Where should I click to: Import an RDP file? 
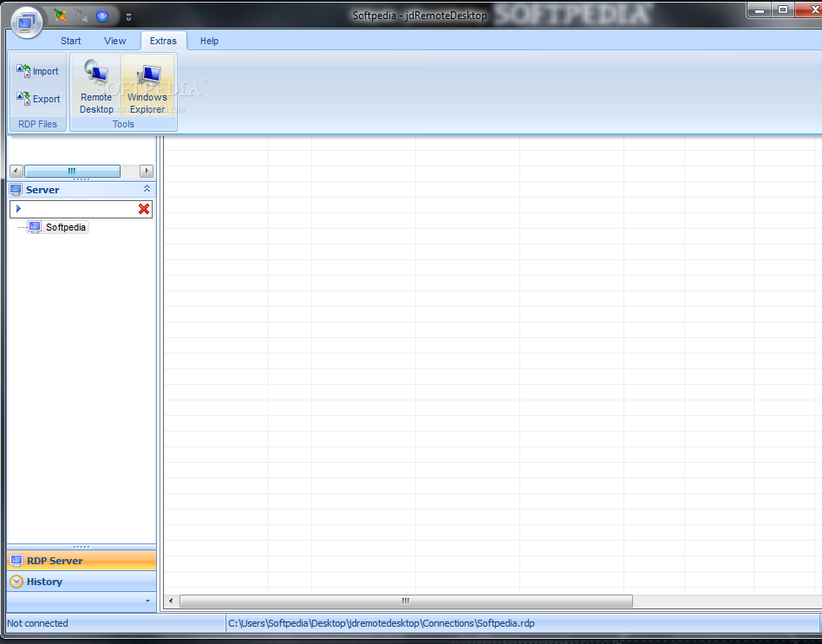[x=38, y=71]
